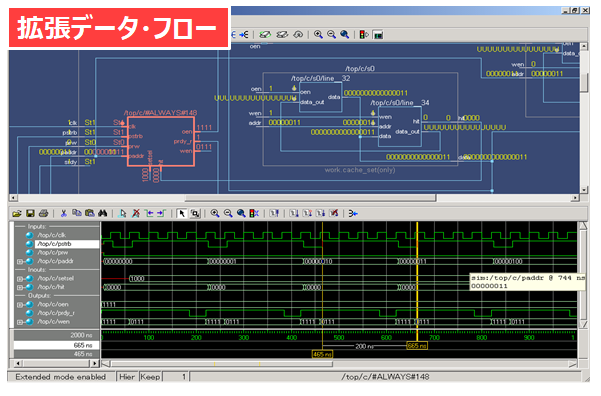This screenshot has height=396, width=601.
Task: Click the binoculars find icon
Action: click(102, 213)
